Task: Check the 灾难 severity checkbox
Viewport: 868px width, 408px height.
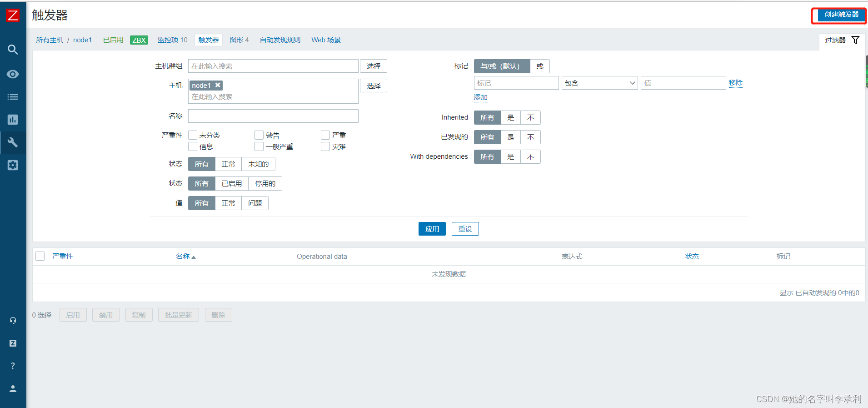Action: [325, 146]
